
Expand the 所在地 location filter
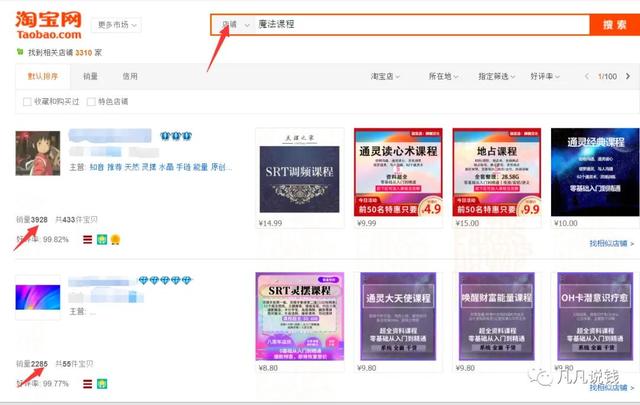[444, 76]
